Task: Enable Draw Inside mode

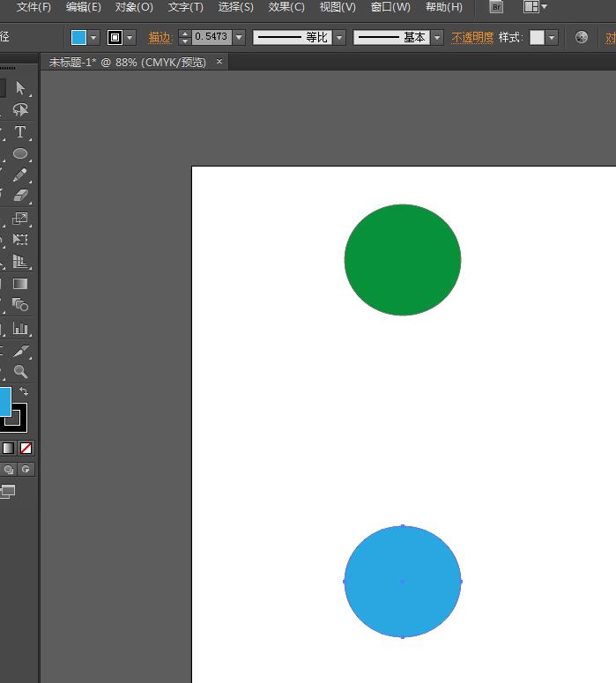Action: 26,470
